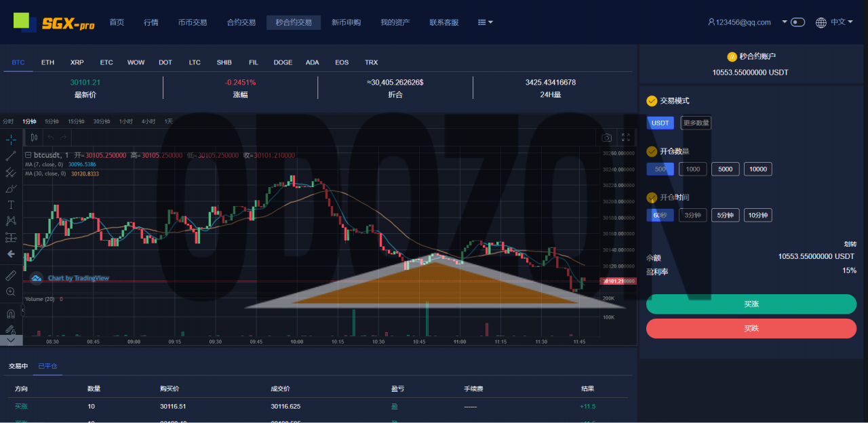Select the brush drawing tool
This screenshot has width=868, height=423.
click(x=11, y=188)
